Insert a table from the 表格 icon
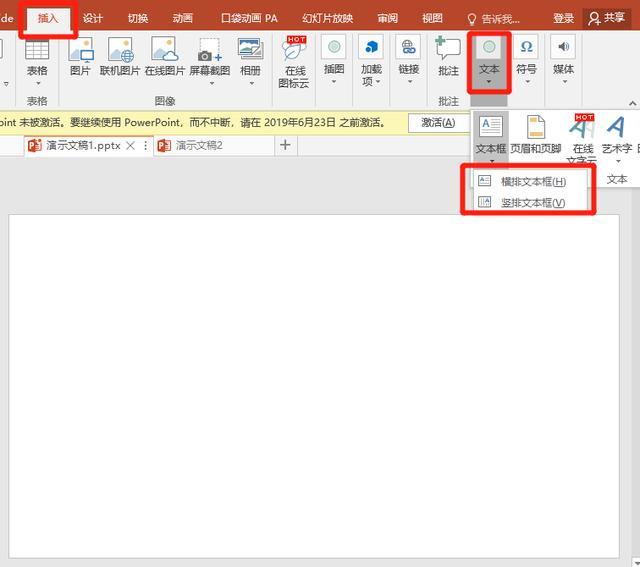The height and width of the screenshot is (567, 640). tap(37, 50)
